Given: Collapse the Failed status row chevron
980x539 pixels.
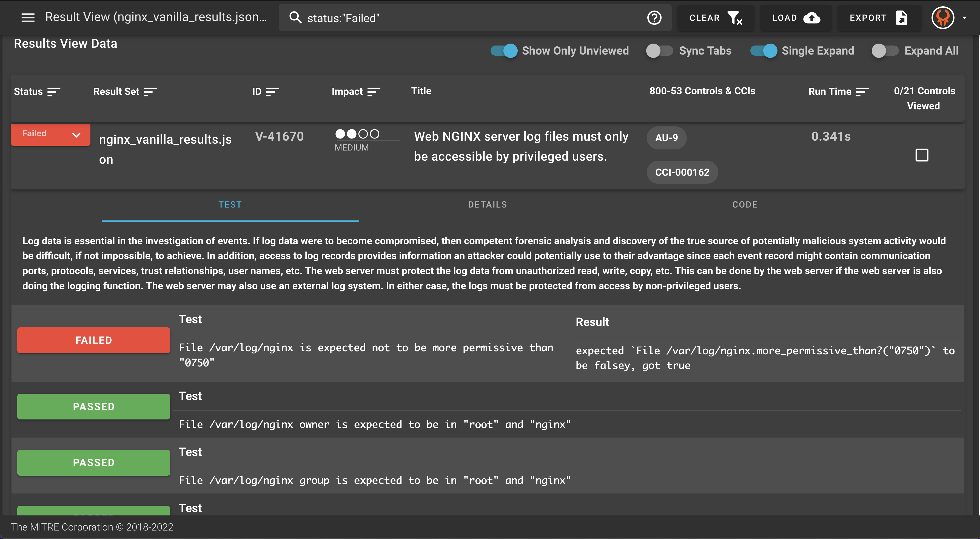Looking at the screenshot, I should click(x=76, y=135).
